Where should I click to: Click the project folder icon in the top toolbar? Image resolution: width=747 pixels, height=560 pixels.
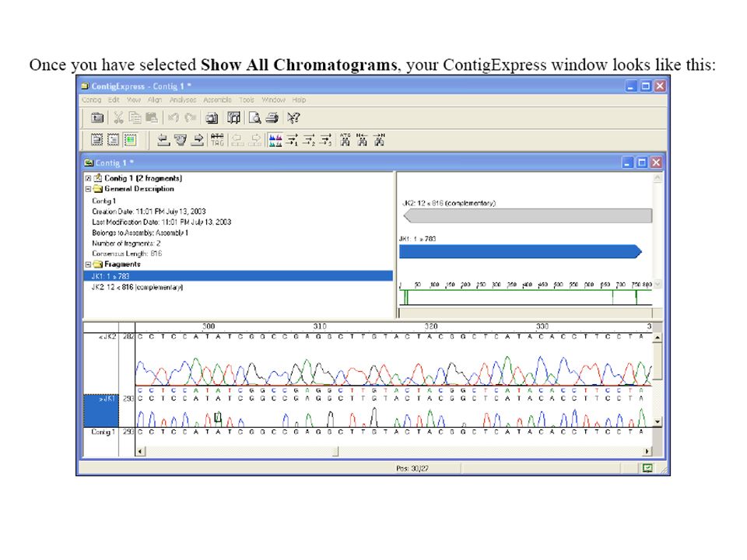(x=97, y=117)
